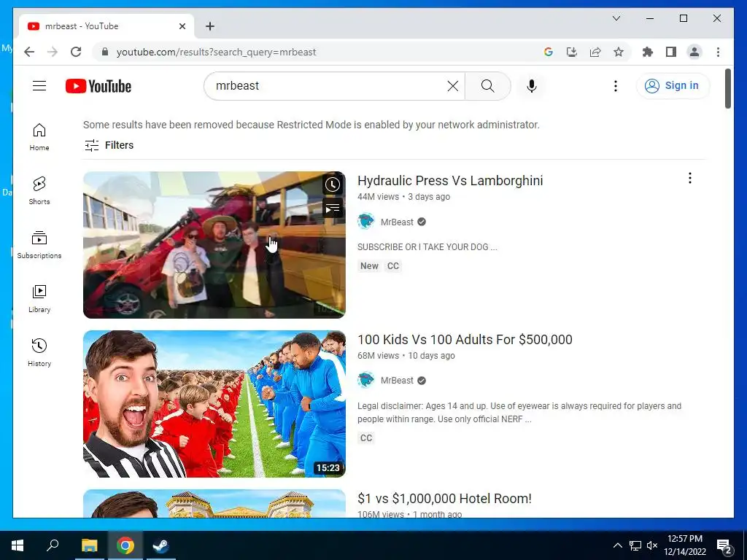Clear the search box with X icon
This screenshot has height=560, width=747.
[452, 86]
